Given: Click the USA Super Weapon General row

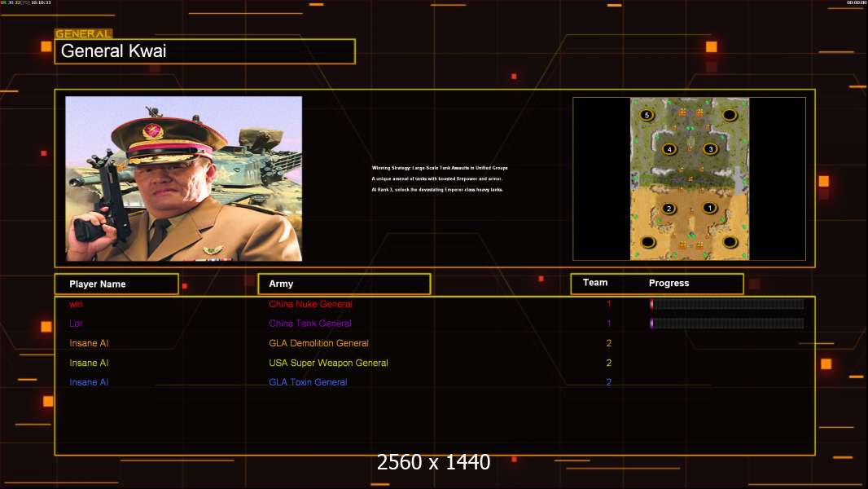Looking at the screenshot, I should [x=328, y=363].
